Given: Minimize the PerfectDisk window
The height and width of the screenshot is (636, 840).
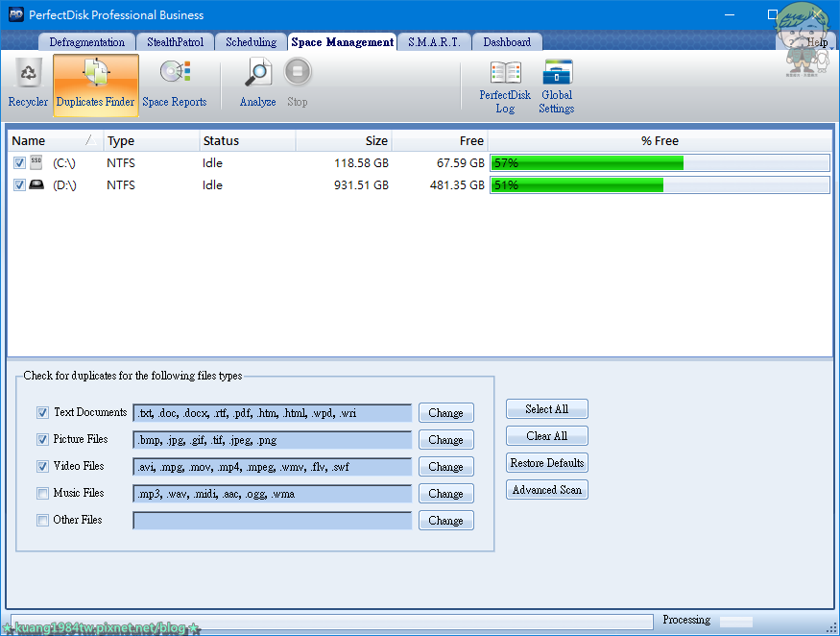Looking at the screenshot, I should tap(729, 14).
